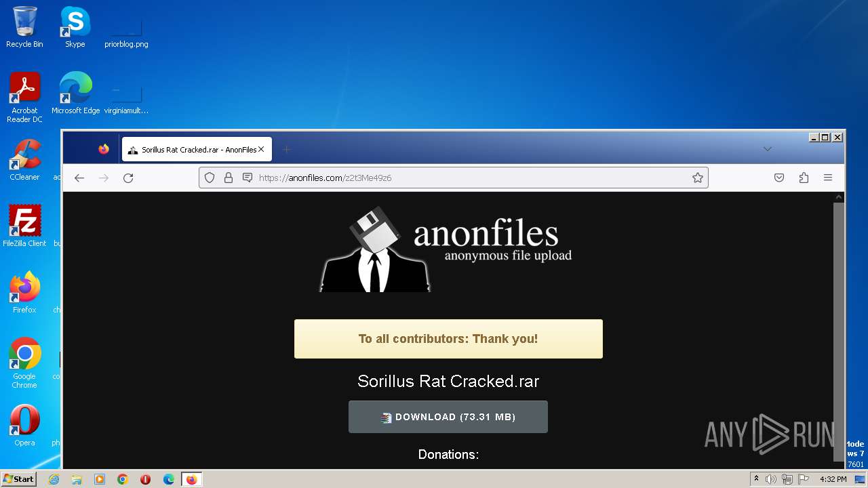This screenshot has width=868, height=488.
Task: Open Firefox desktop shortcut
Action: (x=24, y=293)
